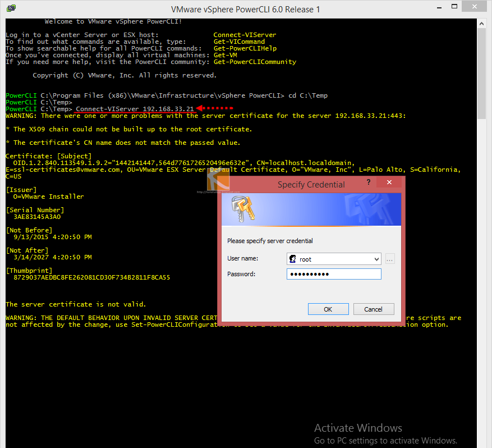492x448 pixels.
Task: Click the help question mark on the Specify Credential dialog
Action: (368, 182)
